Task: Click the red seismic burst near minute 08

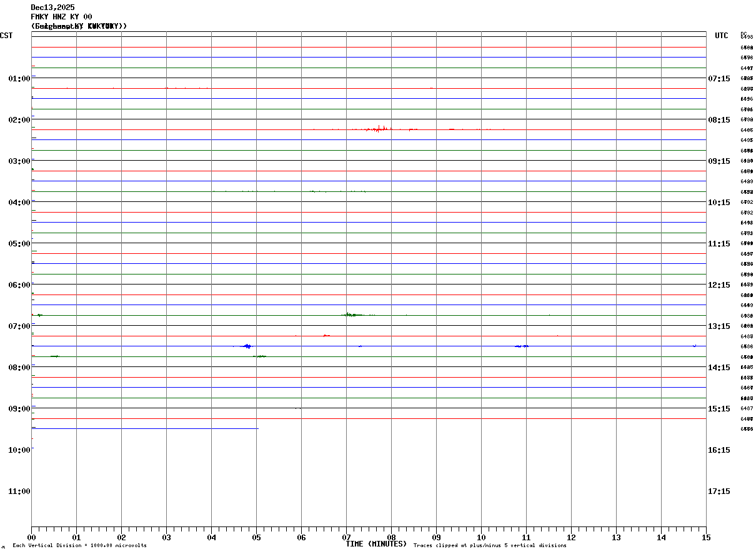Action: click(x=379, y=129)
